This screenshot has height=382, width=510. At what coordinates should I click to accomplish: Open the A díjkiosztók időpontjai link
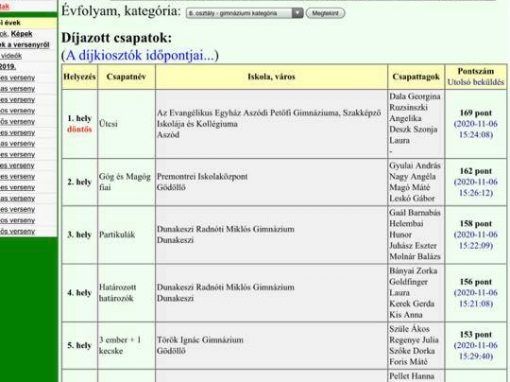click(x=140, y=55)
